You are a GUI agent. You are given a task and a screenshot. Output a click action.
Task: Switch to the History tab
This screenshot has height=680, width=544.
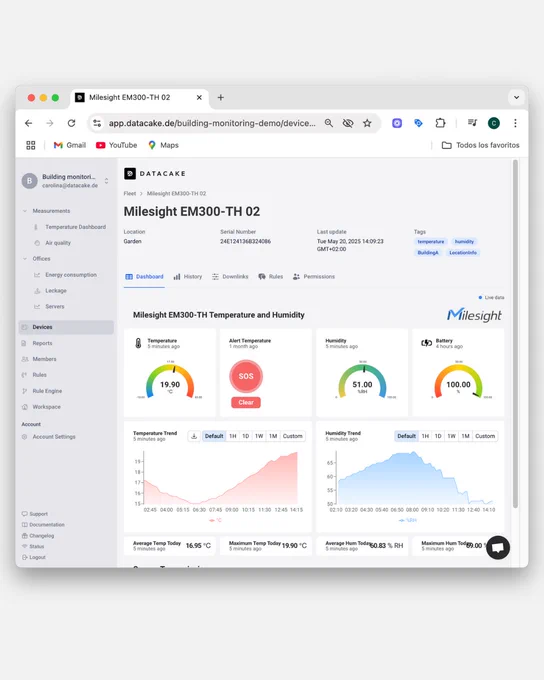188,277
